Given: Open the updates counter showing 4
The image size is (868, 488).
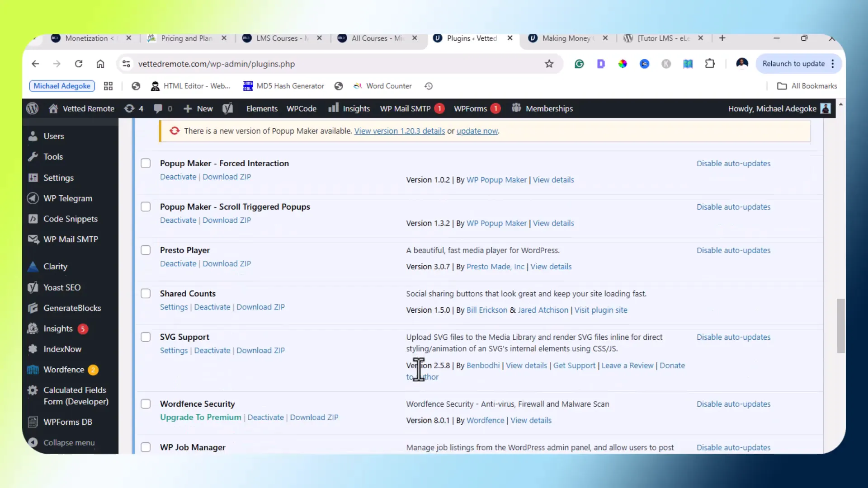Looking at the screenshot, I should [x=134, y=108].
